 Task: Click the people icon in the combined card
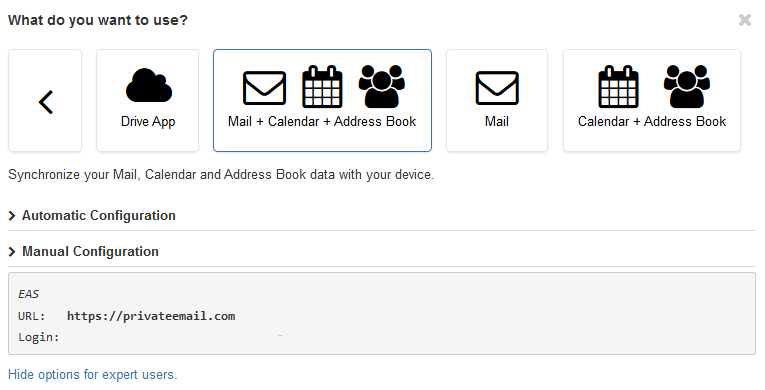[x=382, y=86]
